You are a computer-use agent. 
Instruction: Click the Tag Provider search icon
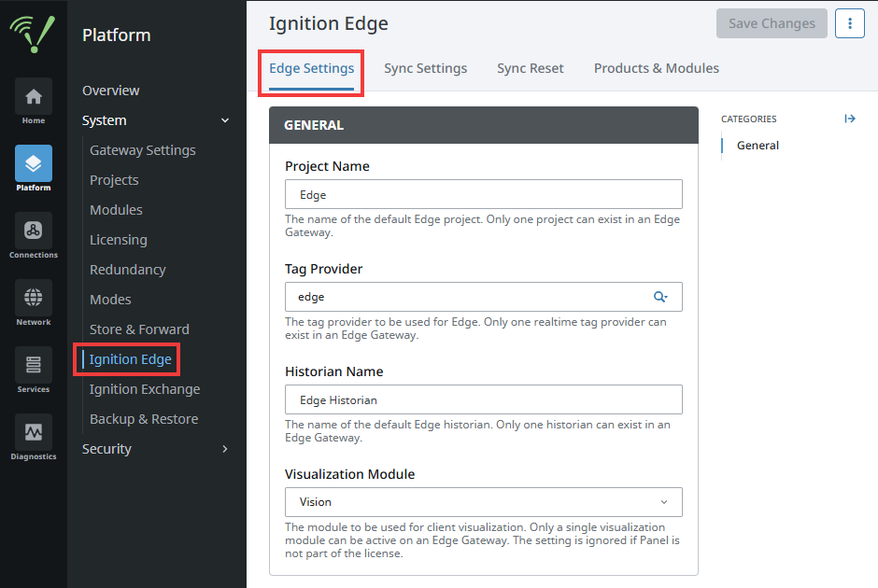click(x=660, y=297)
